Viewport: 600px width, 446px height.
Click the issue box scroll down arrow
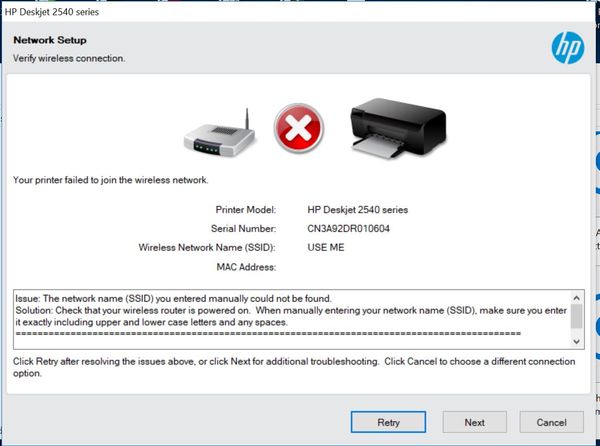576,341
